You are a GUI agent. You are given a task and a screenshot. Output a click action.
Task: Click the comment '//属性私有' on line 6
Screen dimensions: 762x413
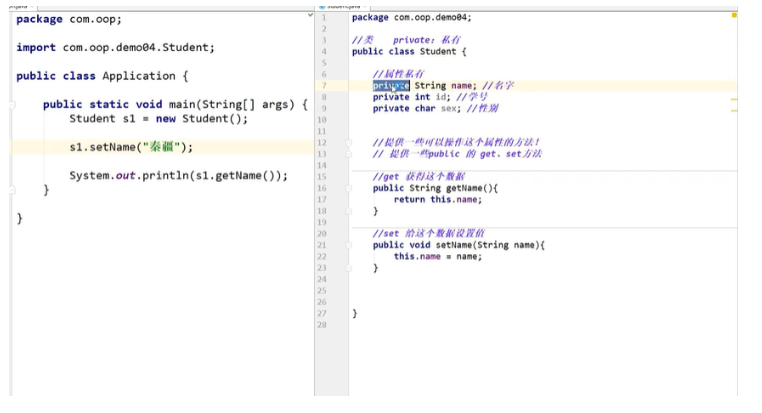[x=398, y=74]
